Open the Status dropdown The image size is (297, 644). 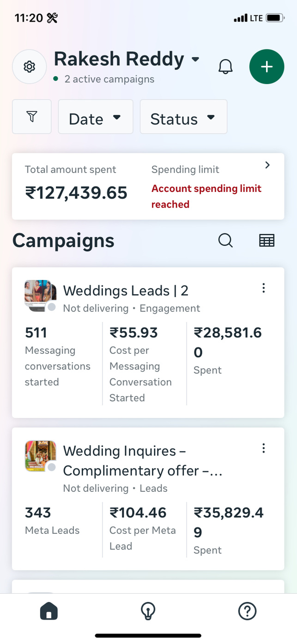183,117
